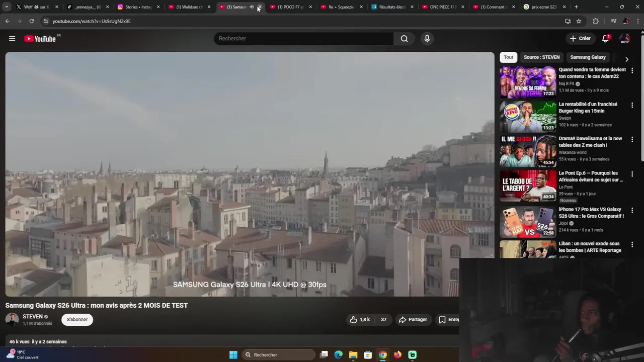Focus the YouTube Rechercher search box
This screenshot has width=644, height=362.
[x=304, y=39]
